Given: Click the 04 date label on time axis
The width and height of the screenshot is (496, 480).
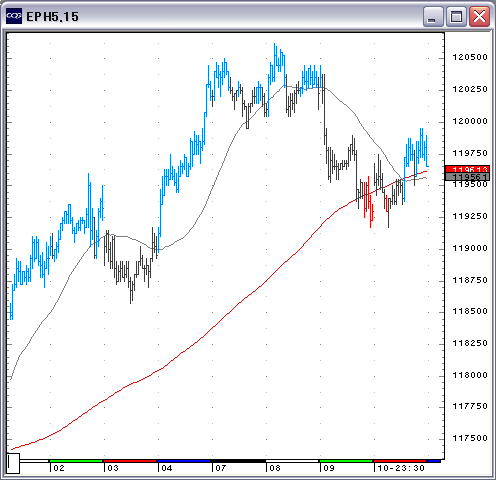Looking at the screenshot, I should [x=167, y=468].
